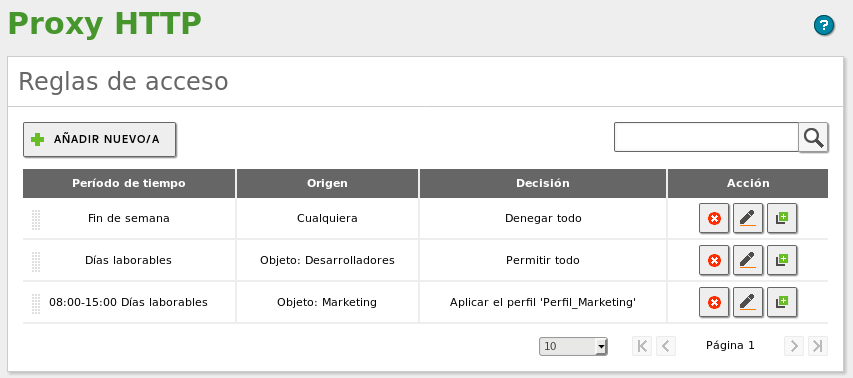Open the page size dropdown showing 10
Image resolution: width=853 pixels, height=378 pixels.
point(573,346)
